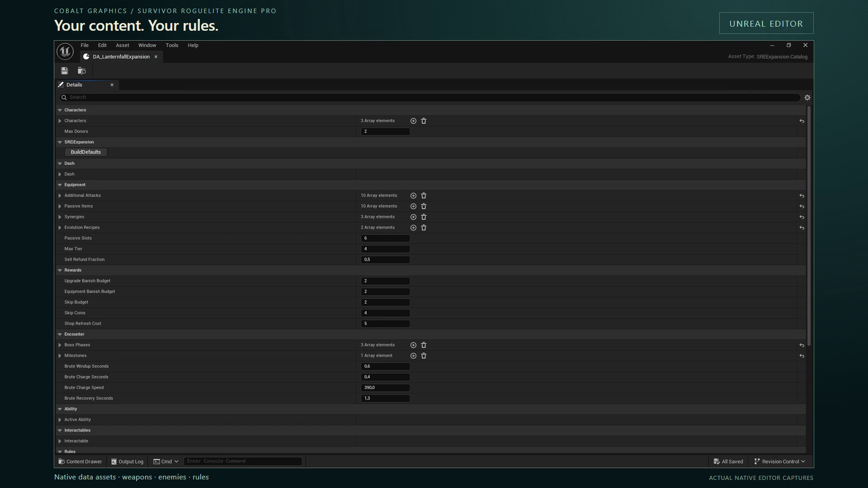
Task: Collapse the Rewards category
Action: click(60, 270)
